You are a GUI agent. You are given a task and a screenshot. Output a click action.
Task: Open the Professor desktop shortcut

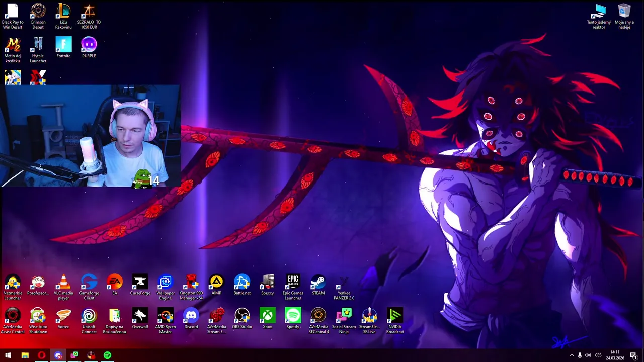pyautogui.click(x=38, y=285)
